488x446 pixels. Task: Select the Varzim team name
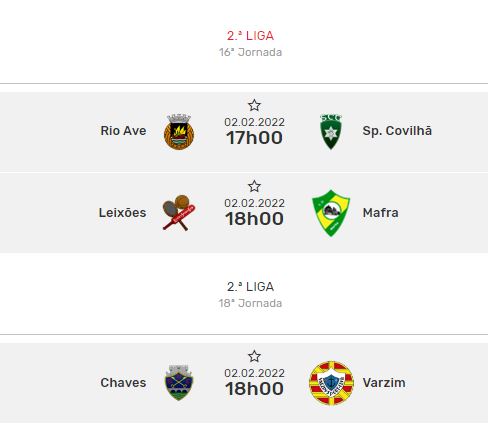click(384, 383)
